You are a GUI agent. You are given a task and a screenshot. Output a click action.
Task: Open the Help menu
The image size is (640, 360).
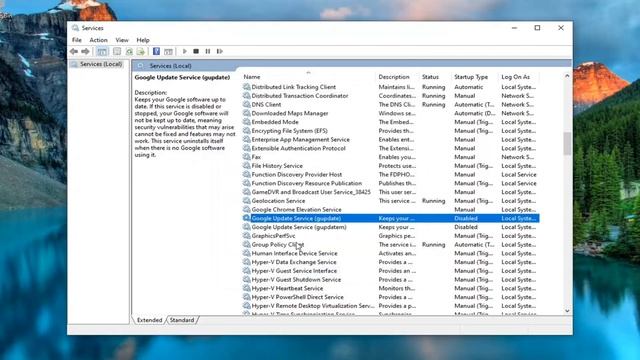[x=143, y=40]
